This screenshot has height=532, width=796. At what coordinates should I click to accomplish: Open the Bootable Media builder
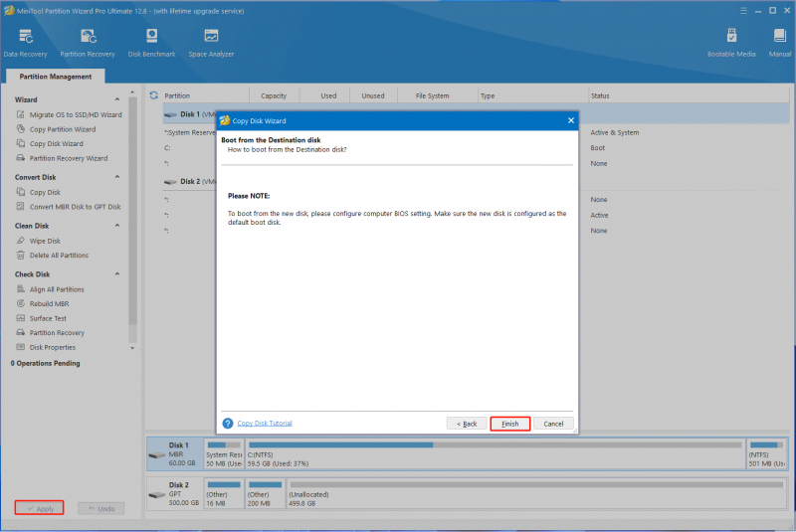point(731,43)
